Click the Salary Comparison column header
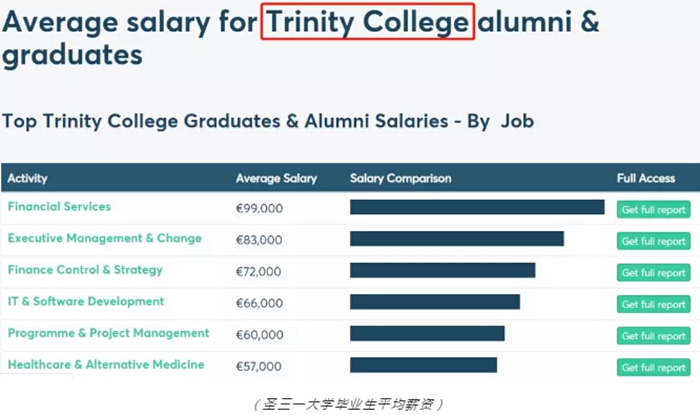 tap(400, 179)
